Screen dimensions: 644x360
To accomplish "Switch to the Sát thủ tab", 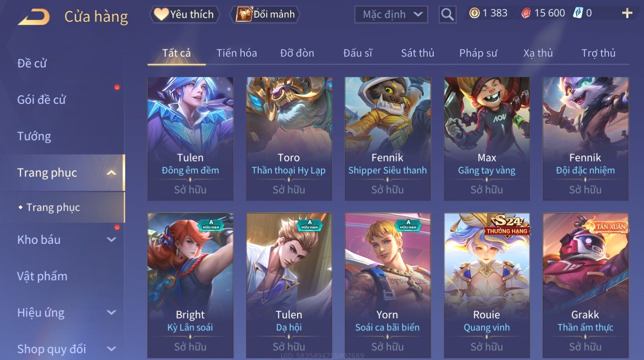I will point(418,53).
